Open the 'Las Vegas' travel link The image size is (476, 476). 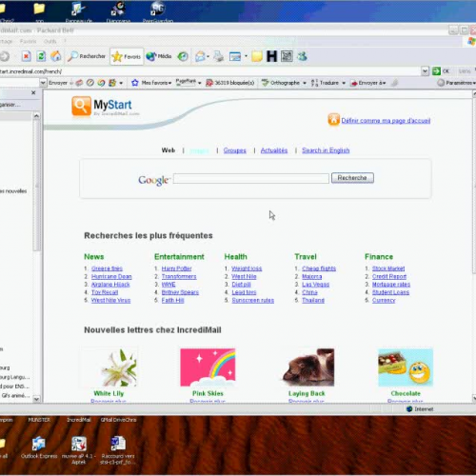pos(315,285)
